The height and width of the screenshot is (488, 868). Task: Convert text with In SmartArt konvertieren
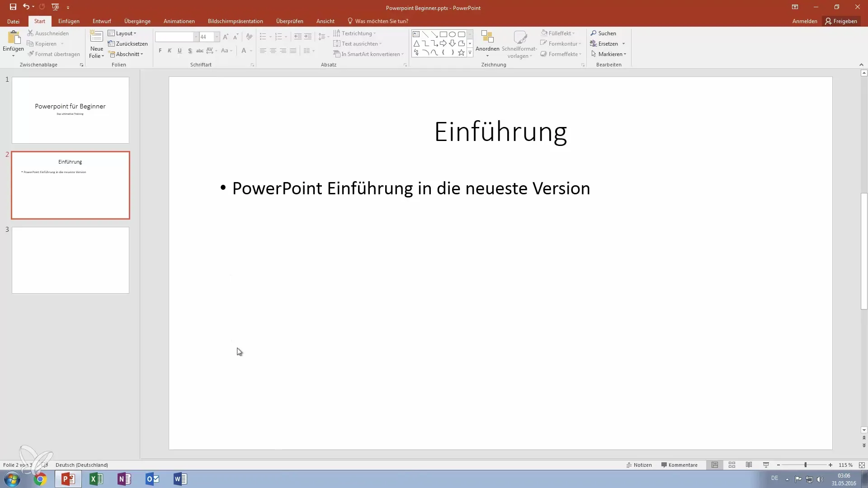(x=368, y=54)
